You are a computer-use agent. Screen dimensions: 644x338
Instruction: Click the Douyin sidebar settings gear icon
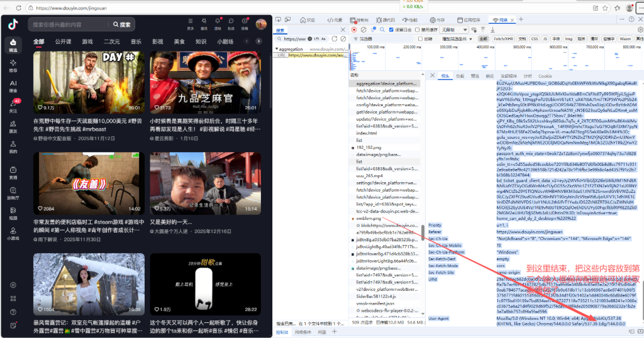13,285
